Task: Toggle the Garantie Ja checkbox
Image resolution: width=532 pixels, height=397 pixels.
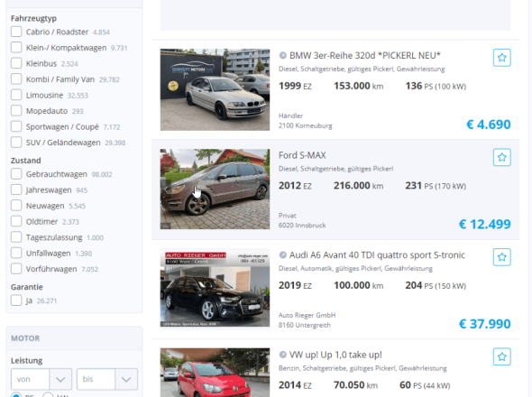Action: tap(16, 300)
